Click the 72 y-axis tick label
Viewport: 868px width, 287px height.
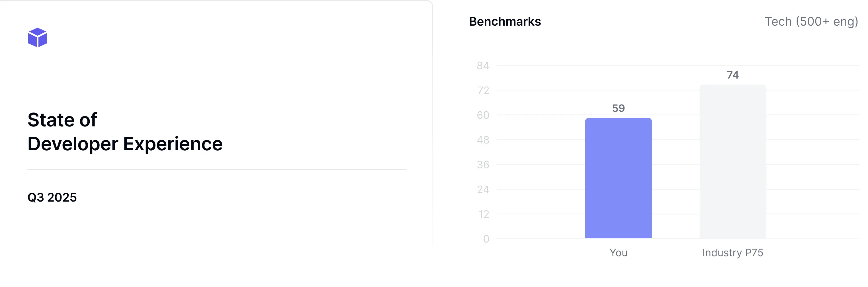[483, 90]
